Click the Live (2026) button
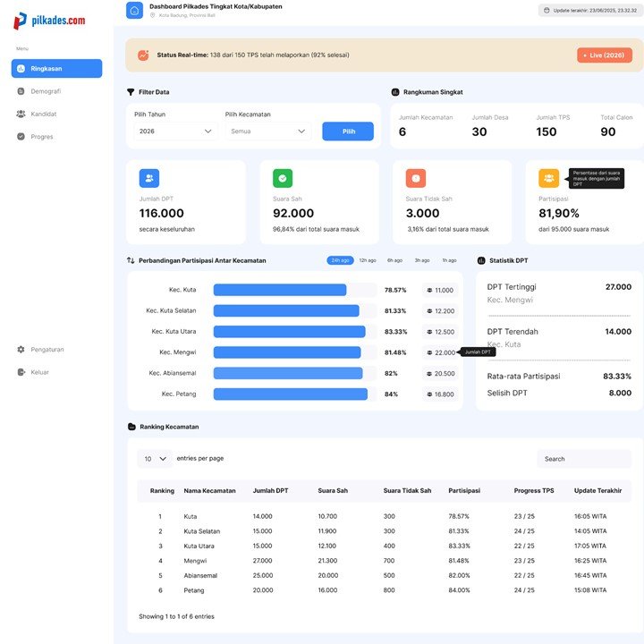The image size is (644, 644). tap(604, 55)
